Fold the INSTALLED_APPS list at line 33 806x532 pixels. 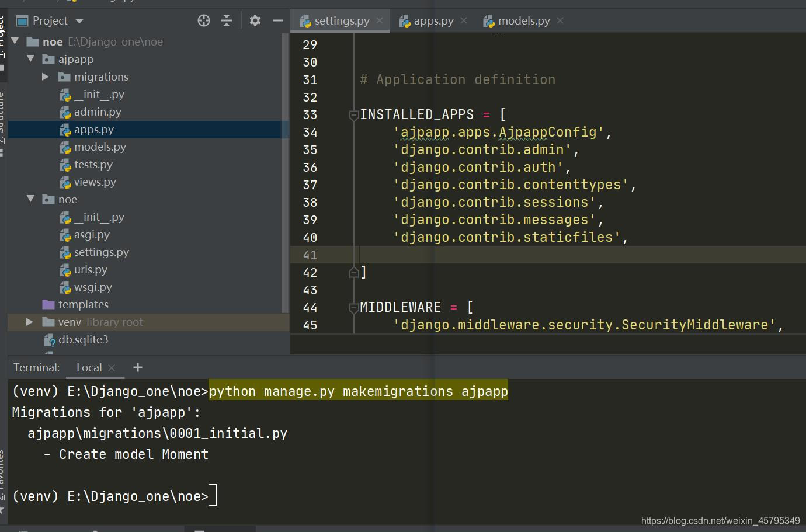353,115
